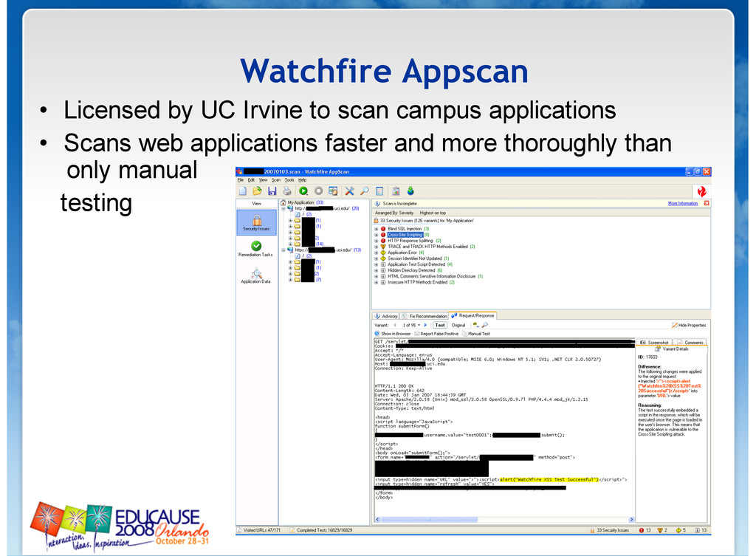Image resolution: width=756 pixels, height=556 pixels.
Task: Click the My Application home icon
Action: tap(283, 202)
